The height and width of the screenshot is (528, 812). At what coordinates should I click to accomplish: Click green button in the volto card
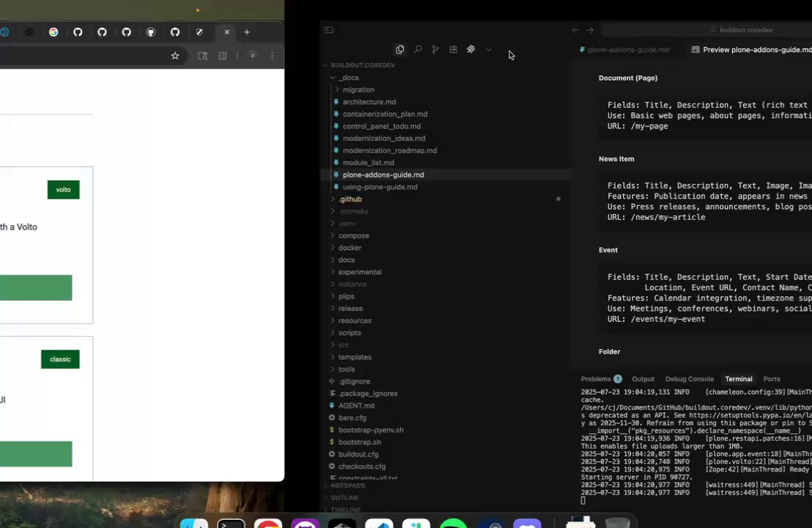36,287
